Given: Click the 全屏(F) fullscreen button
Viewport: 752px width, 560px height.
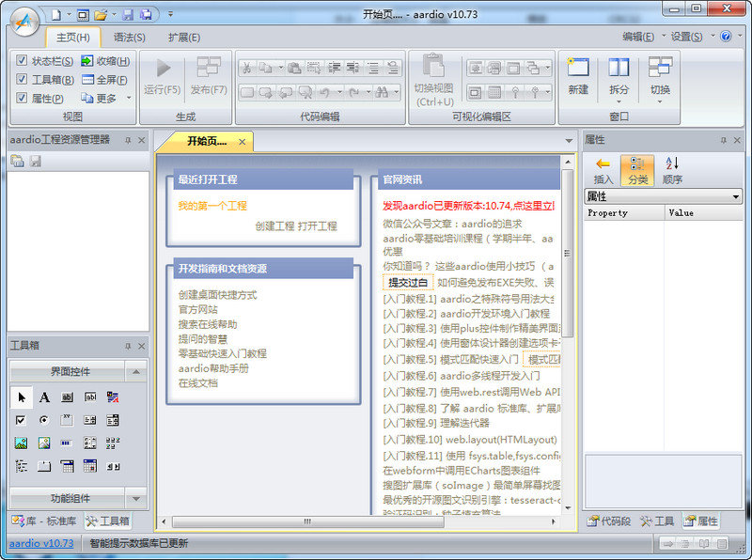Looking at the screenshot, I should [x=105, y=80].
